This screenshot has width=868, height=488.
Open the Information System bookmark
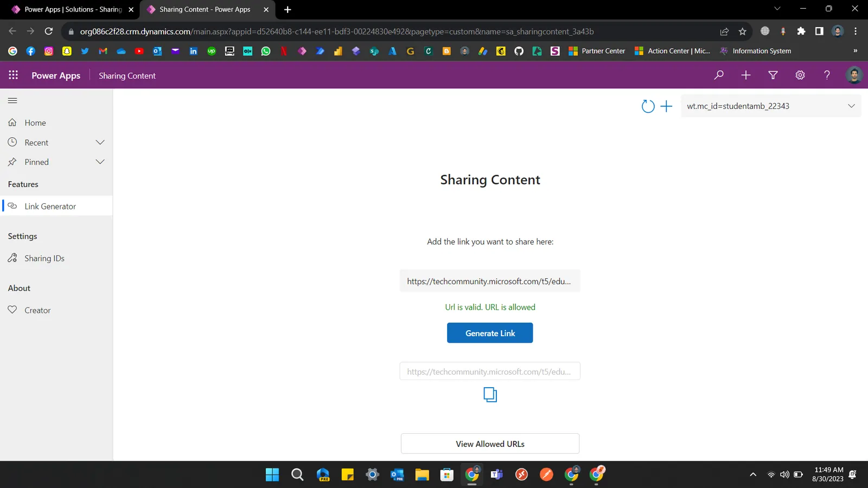click(x=755, y=51)
